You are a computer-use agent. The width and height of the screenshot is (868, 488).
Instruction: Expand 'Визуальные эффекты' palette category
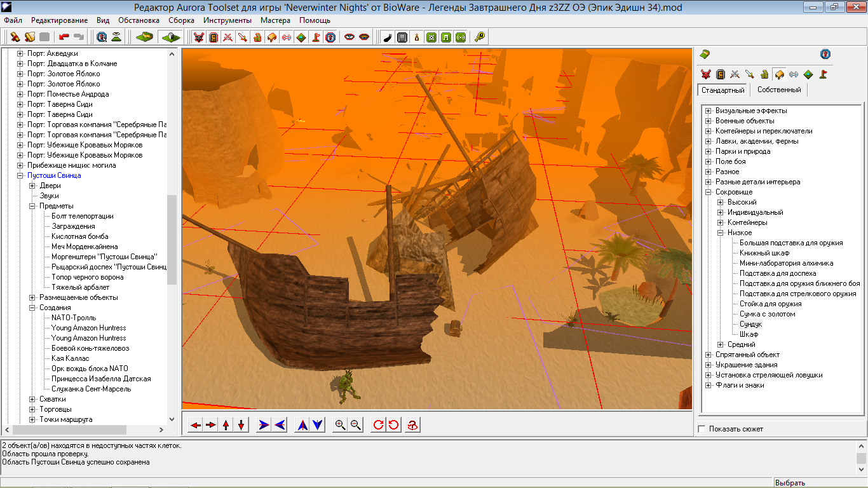[709, 111]
